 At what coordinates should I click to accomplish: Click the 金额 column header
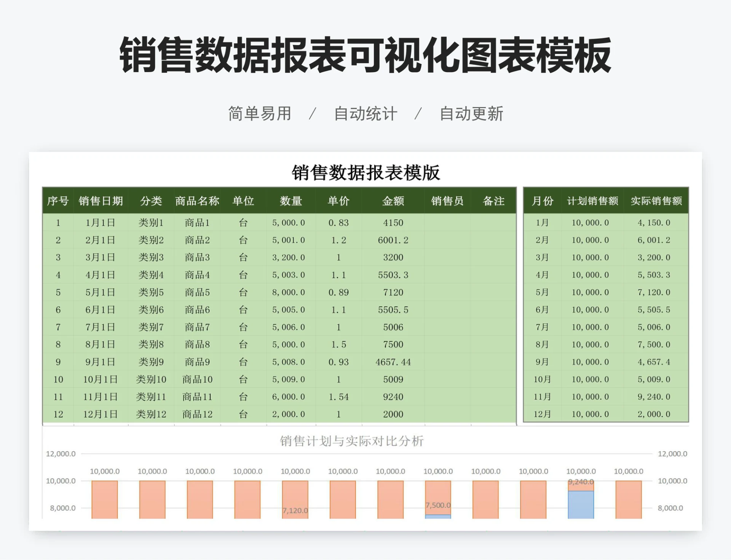pos(392,201)
